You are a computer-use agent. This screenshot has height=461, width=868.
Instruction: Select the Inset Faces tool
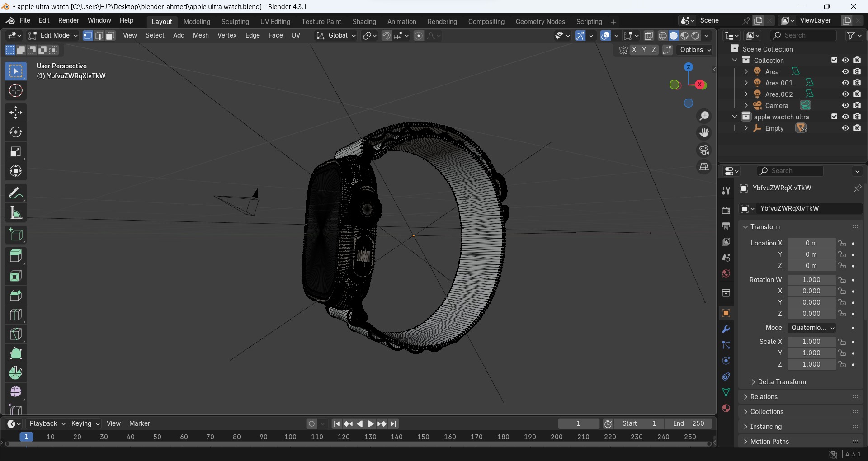point(16,276)
